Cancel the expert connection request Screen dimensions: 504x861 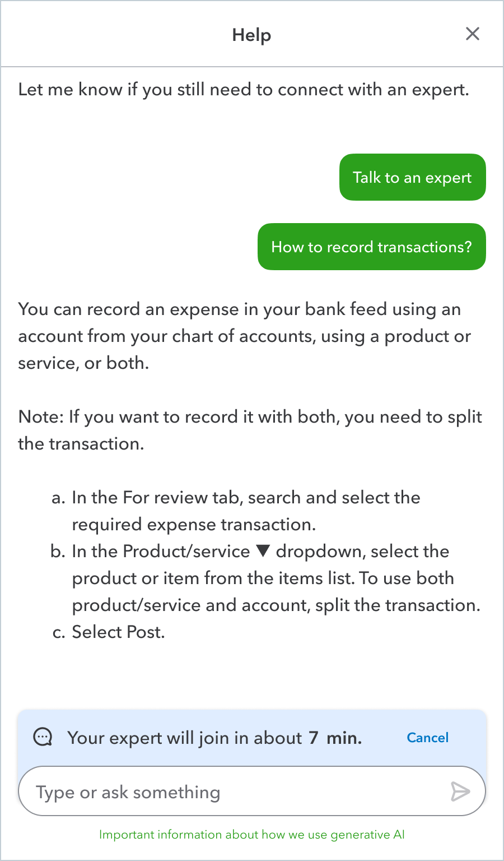point(428,738)
